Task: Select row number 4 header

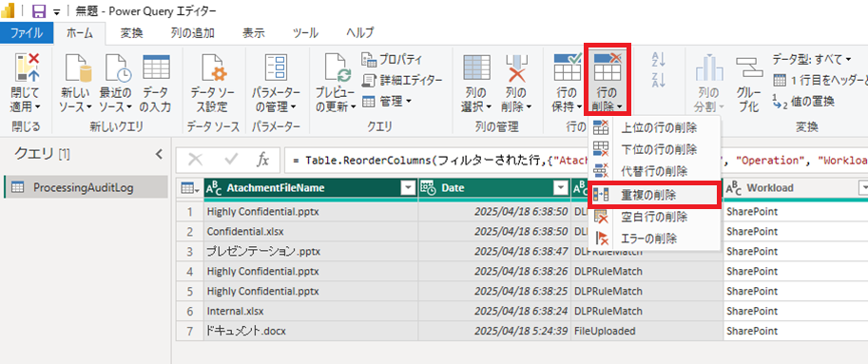Action: pos(190,271)
